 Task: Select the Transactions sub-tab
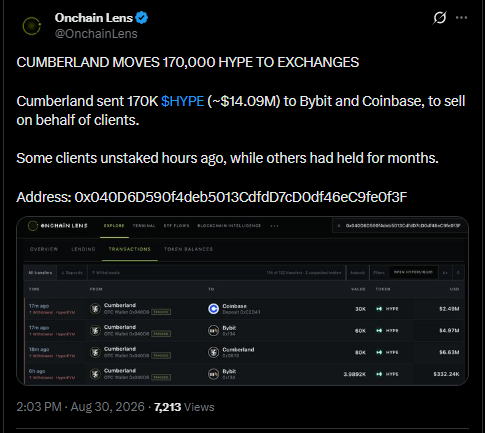coord(130,249)
